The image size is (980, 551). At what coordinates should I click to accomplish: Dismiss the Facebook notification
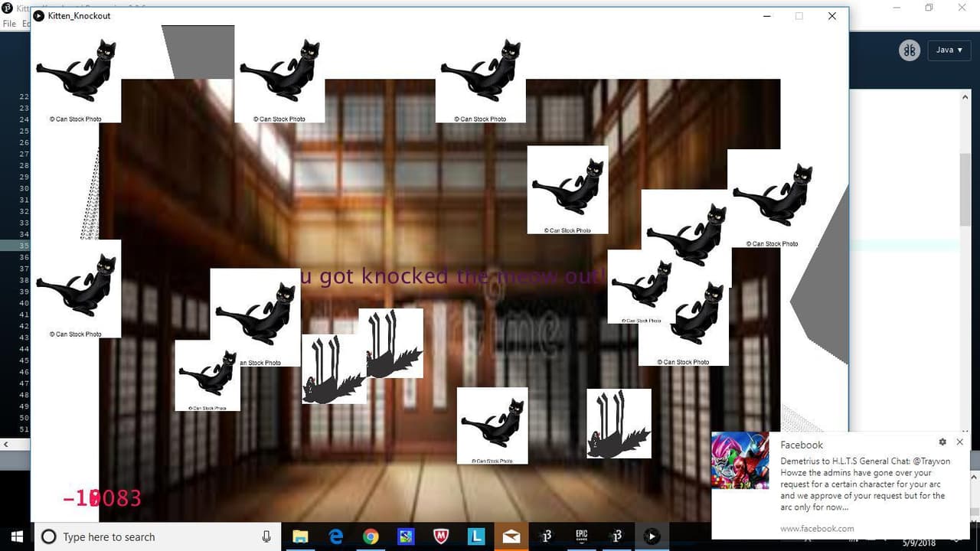[x=960, y=442]
